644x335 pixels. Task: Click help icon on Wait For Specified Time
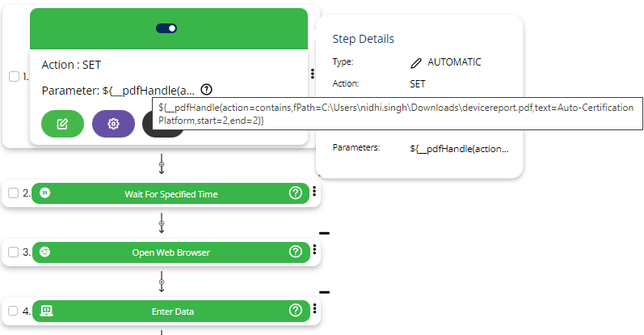295,193
